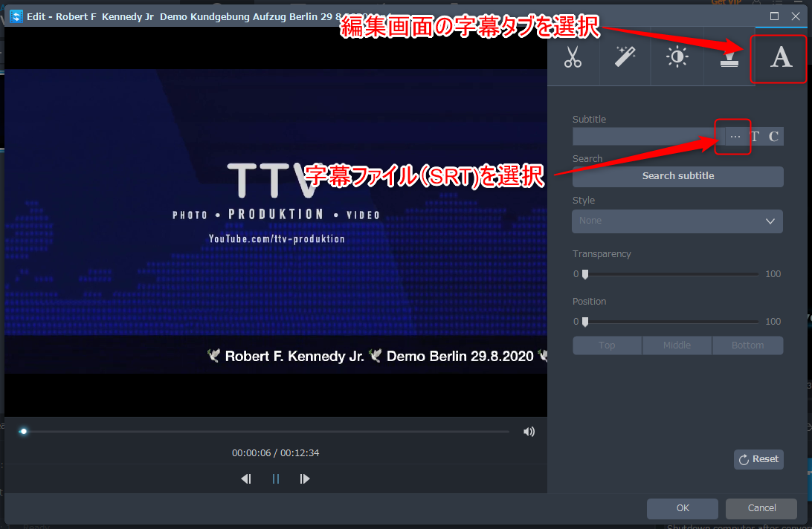Open the scissors Trim tab
812x529 pixels.
pos(573,58)
